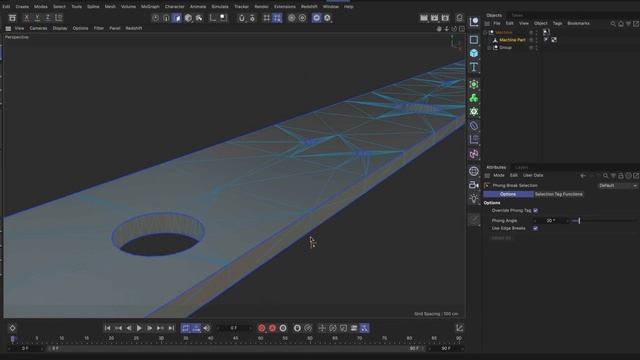Open the Tags menu in Objects manager
The image size is (640, 360).
pyautogui.click(x=557, y=24)
